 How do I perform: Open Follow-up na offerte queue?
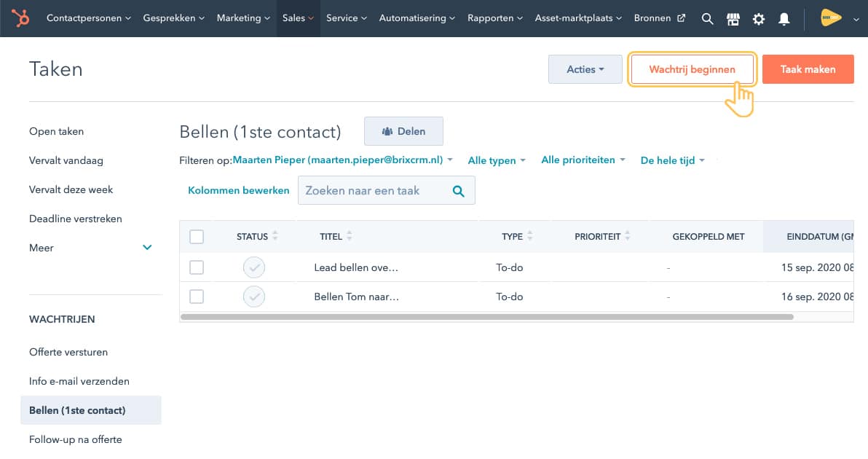click(x=75, y=439)
